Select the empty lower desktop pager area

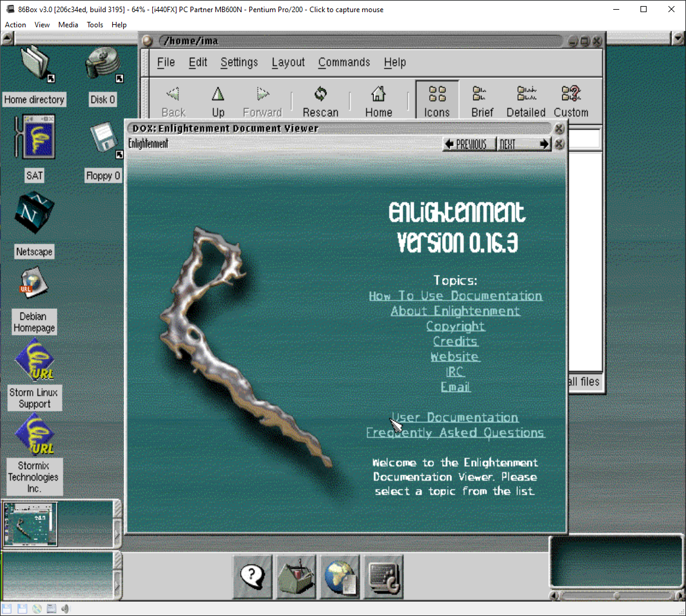tap(58, 575)
